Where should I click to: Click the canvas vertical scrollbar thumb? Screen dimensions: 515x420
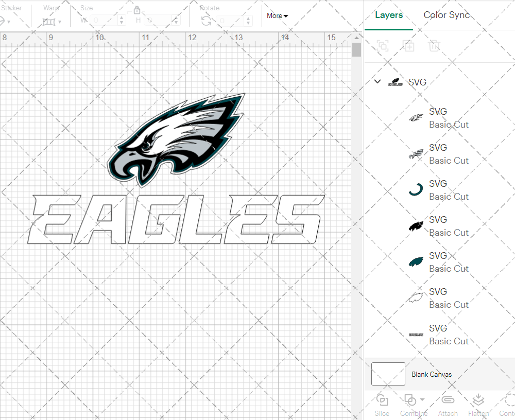pyautogui.click(x=356, y=50)
